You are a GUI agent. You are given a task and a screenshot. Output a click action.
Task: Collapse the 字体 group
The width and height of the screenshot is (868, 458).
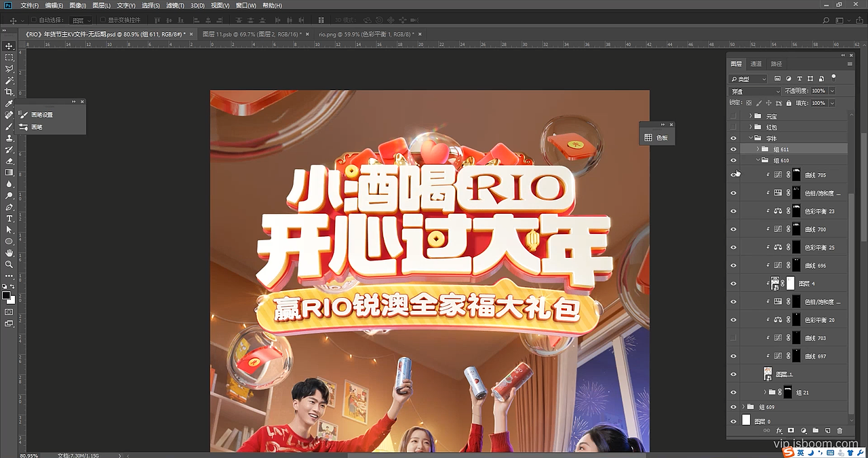click(x=750, y=138)
